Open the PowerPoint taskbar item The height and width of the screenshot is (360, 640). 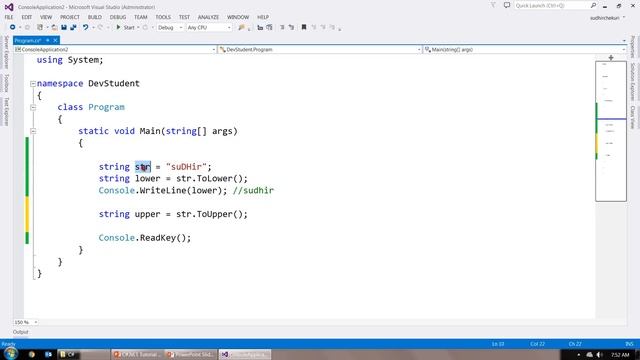coord(191,354)
